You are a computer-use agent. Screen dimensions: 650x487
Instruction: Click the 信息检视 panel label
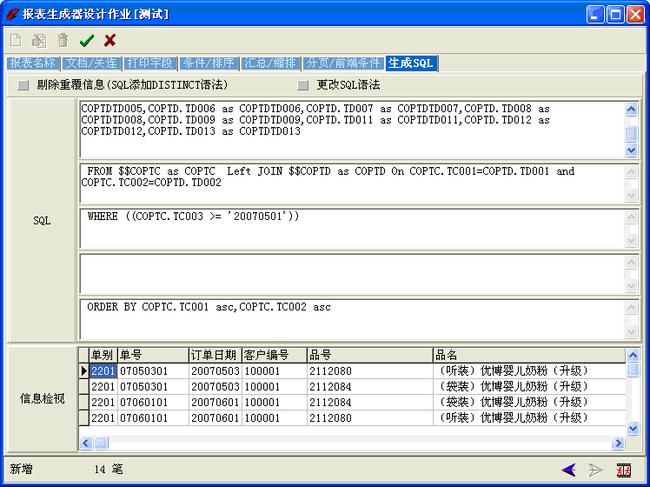(x=42, y=399)
